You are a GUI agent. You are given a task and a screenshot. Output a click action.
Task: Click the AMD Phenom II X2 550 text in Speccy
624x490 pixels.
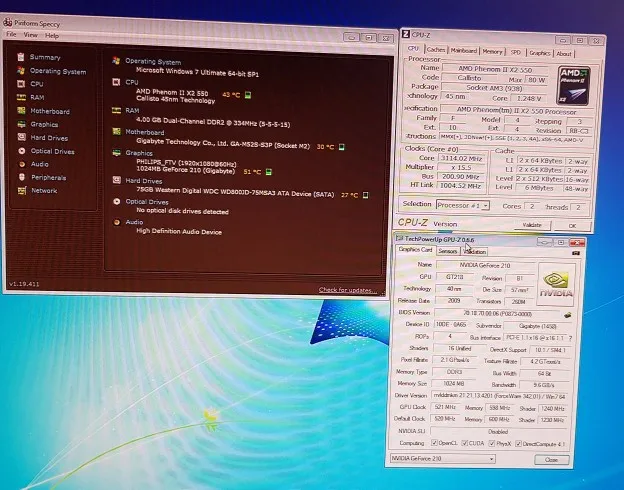click(x=172, y=92)
